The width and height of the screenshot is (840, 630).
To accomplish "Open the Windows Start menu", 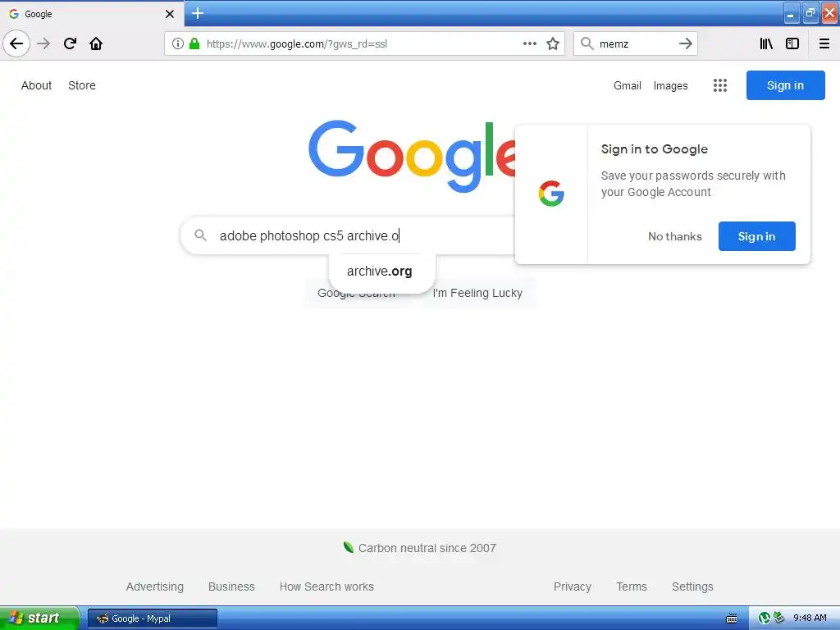I will pyautogui.click(x=39, y=618).
